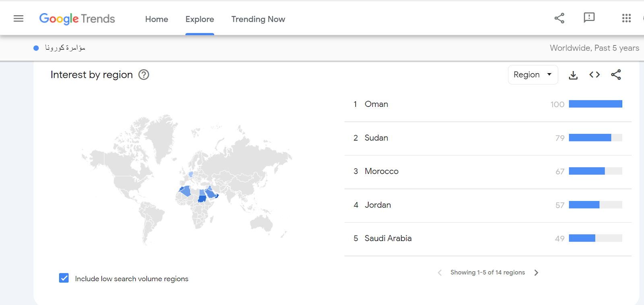The width and height of the screenshot is (644, 305).
Task: Share this page via header share icon
Action: click(559, 18)
